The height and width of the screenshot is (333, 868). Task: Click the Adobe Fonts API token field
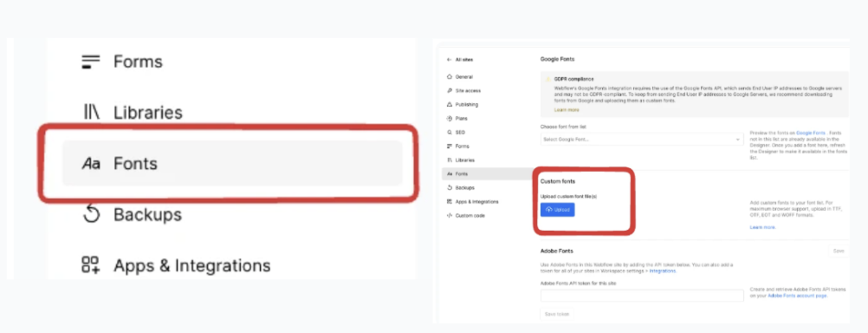pos(642,296)
